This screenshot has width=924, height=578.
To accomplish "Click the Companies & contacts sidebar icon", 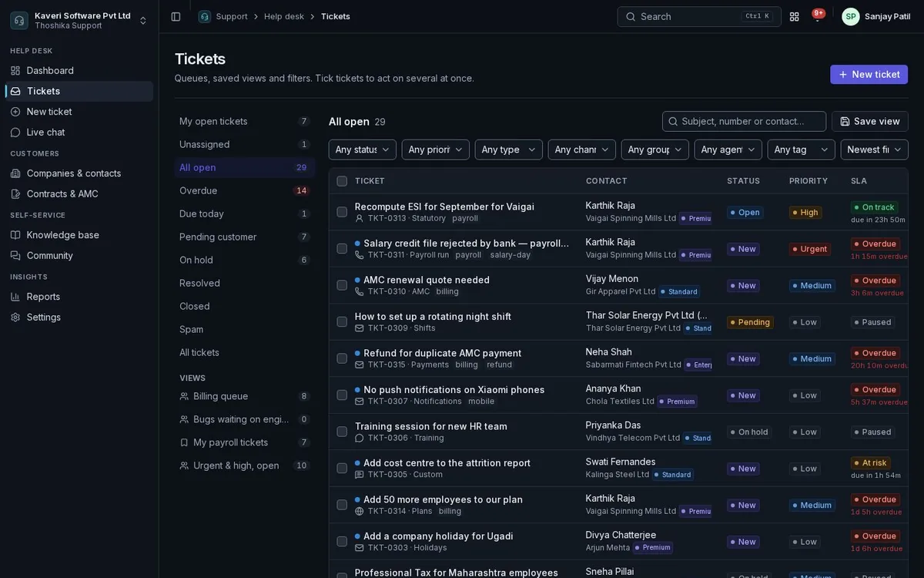I will pyautogui.click(x=15, y=173).
